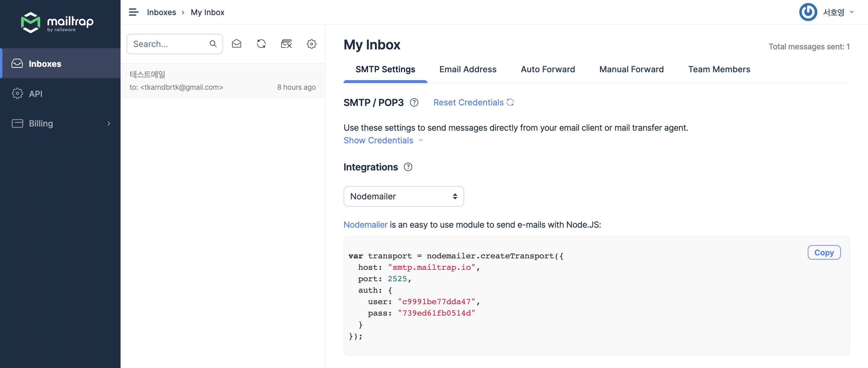Click the user value c9991be77dda47

pos(436,302)
